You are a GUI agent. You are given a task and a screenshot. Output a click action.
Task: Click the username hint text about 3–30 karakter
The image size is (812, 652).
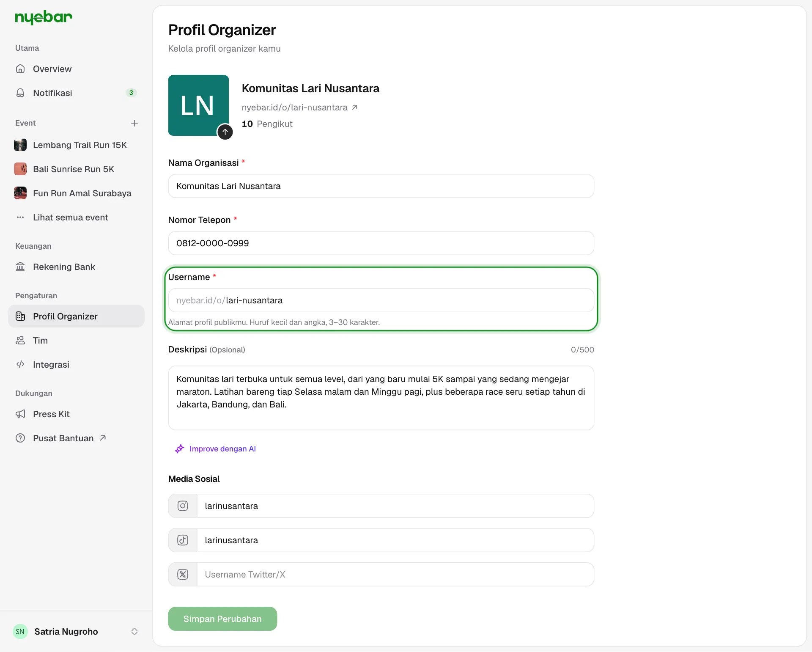coord(274,322)
